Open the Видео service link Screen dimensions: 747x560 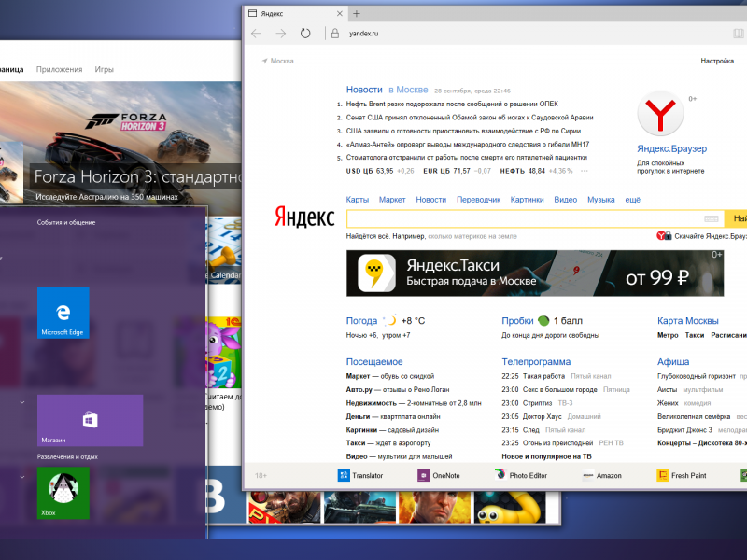point(566,200)
